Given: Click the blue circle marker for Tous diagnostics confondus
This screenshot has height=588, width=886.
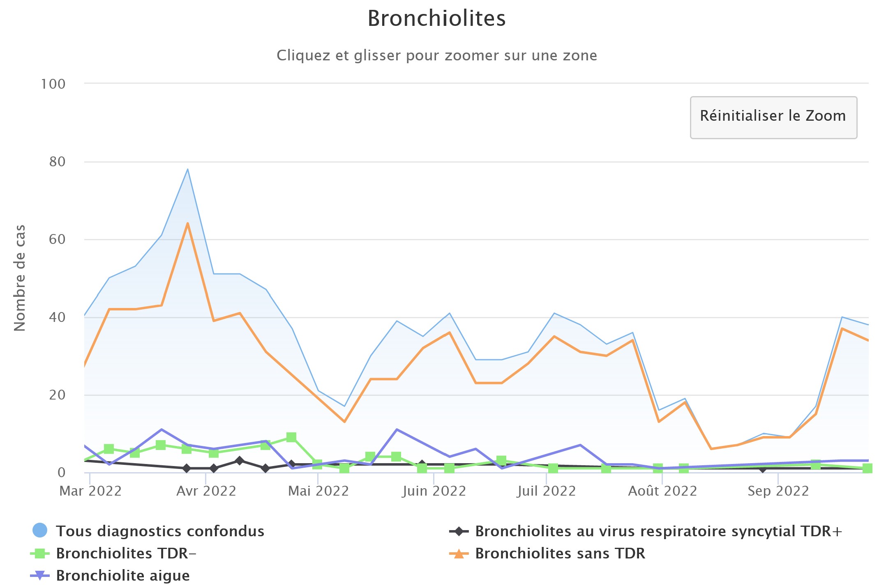Looking at the screenshot, I should (x=40, y=531).
